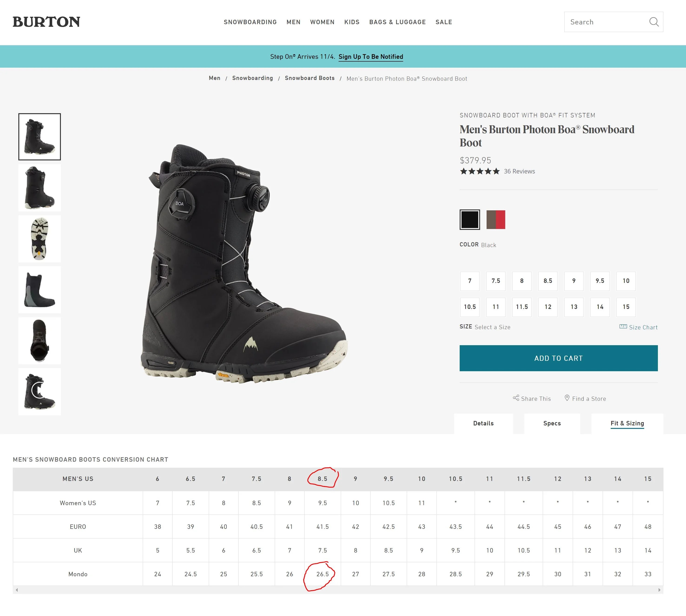Screen dimensions: 686x616
Task: Click the Add to Cart button
Action: 558,358
